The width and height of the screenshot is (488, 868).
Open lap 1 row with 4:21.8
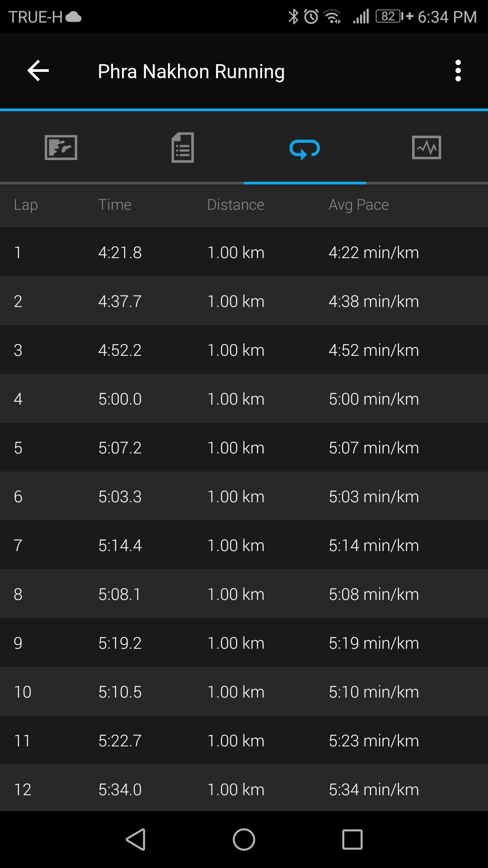point(244,252)
